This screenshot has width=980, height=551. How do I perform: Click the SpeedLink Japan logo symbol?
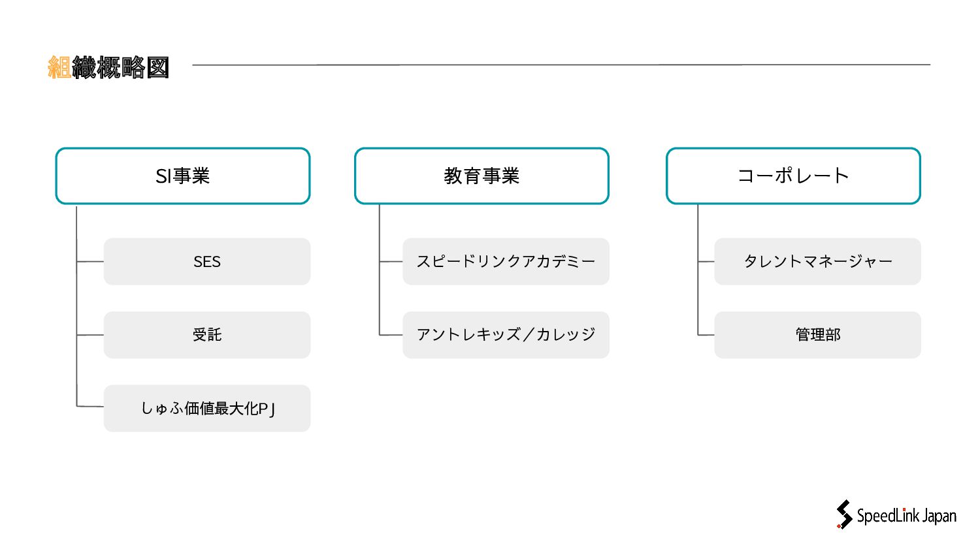[x=844, y=514]
